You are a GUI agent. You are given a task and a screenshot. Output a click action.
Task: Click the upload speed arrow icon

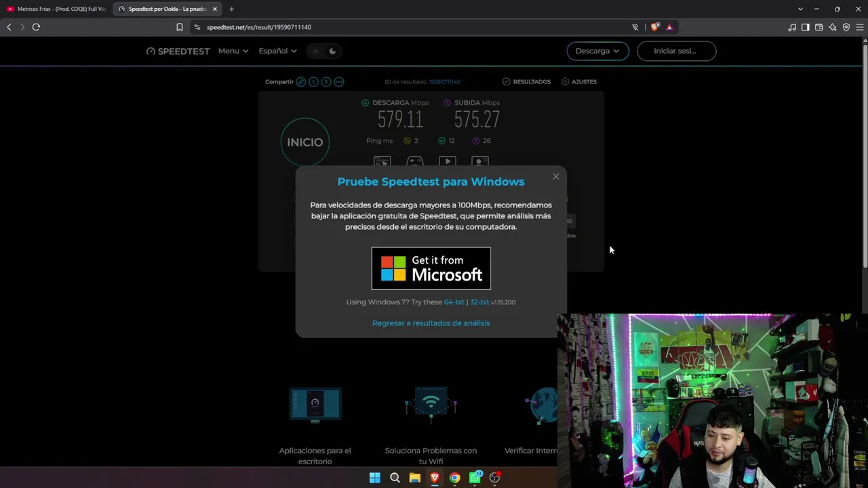click(447, 103)
